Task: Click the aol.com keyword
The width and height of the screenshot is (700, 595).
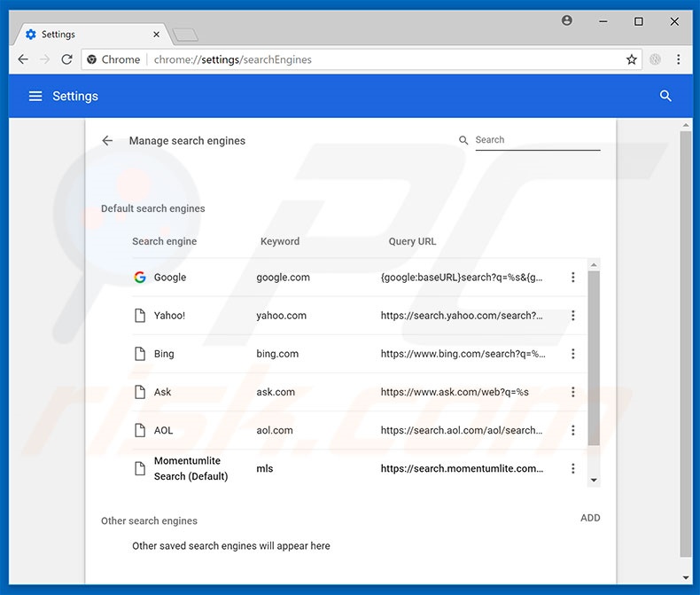Action: tap(275, 431)
